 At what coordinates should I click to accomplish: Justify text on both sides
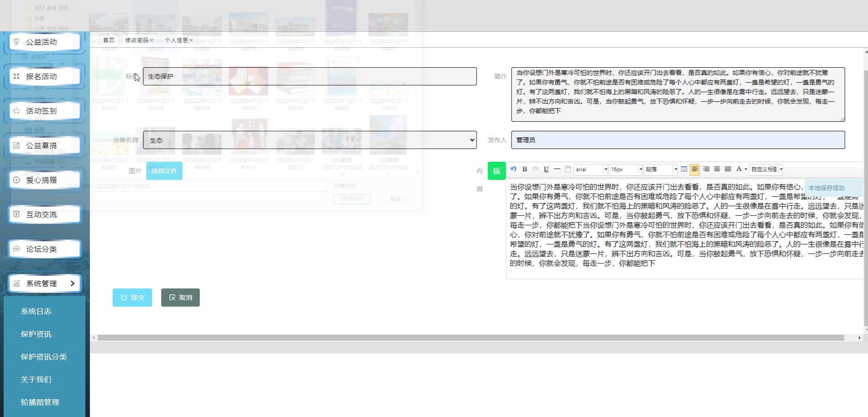click(728, 169)
